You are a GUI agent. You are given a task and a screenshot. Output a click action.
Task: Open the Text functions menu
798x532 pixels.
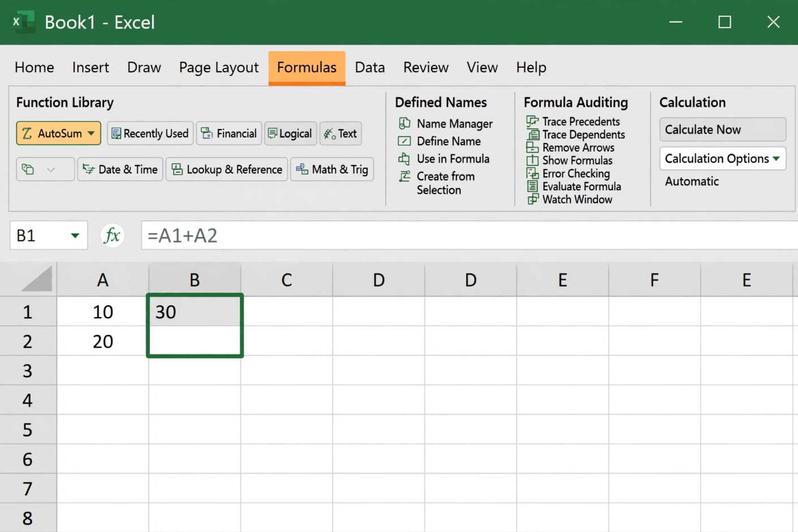click(340, 133)
